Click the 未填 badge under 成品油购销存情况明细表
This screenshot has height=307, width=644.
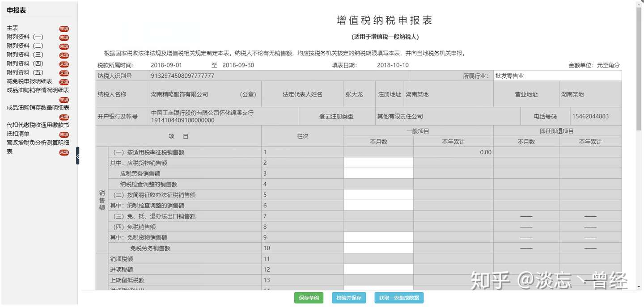click(x=64, y=100)
